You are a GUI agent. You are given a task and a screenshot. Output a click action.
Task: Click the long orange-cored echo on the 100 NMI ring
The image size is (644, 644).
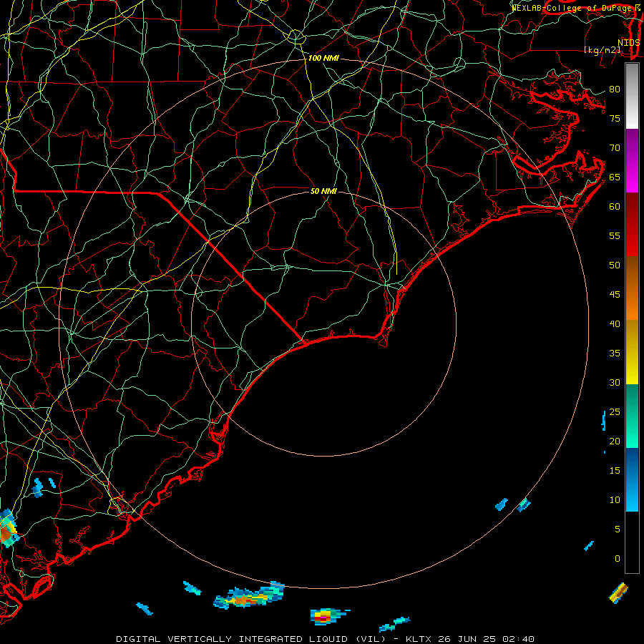pos(249,597)
